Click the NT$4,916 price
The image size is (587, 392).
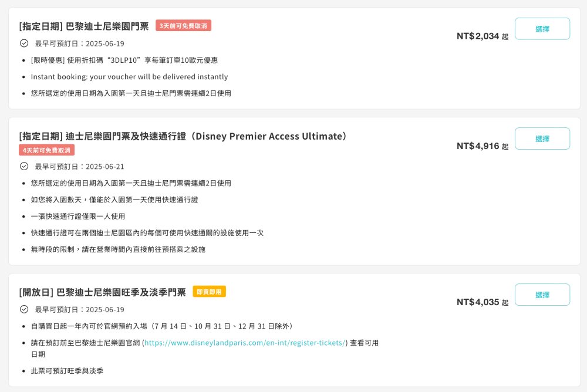pos(478,146)
